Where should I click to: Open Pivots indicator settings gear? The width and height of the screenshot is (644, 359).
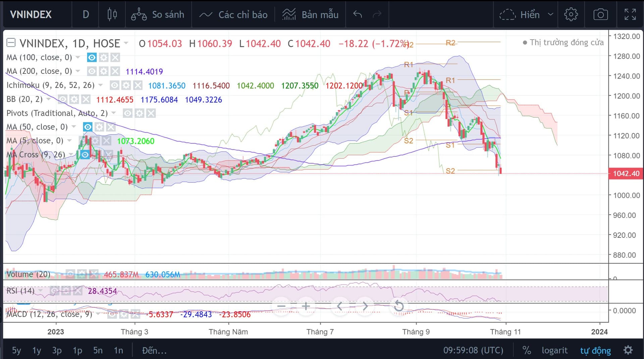[x=139, y=113]
